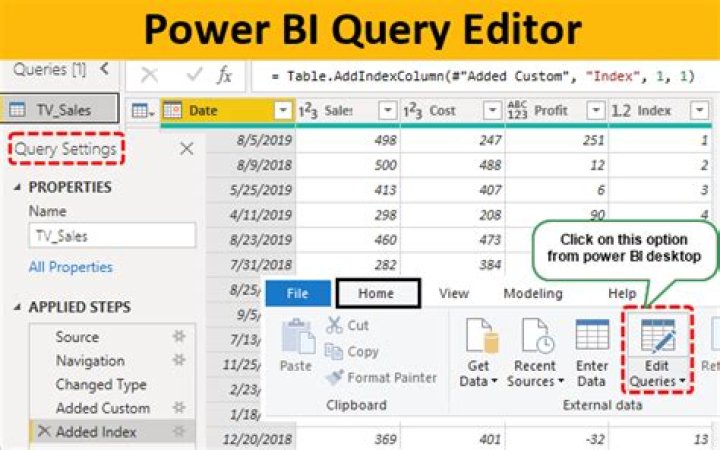Switch to the View ribbon tab
This screenshot has height=450, width=720.
tap(454, 293)
